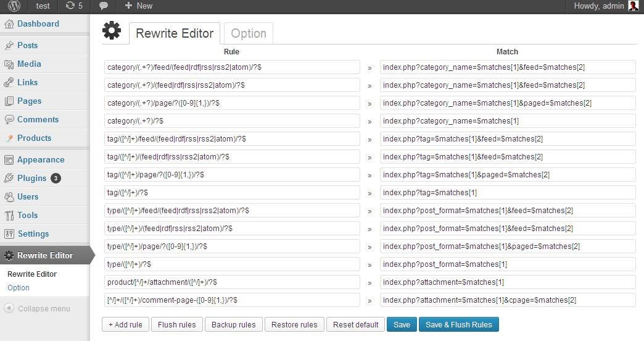
Task: Open the Users menu
Action: [28, 196]
